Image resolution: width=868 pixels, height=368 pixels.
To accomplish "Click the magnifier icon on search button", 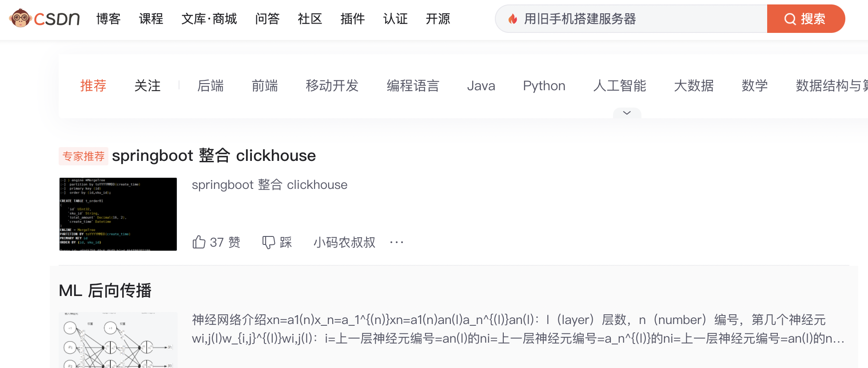I will (x=790, y=18).
